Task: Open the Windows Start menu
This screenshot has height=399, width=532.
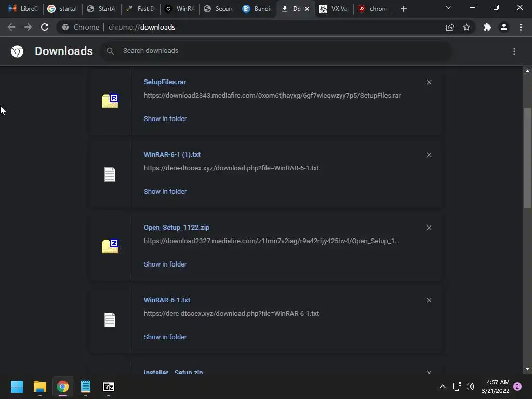Action: pos(17,387)
